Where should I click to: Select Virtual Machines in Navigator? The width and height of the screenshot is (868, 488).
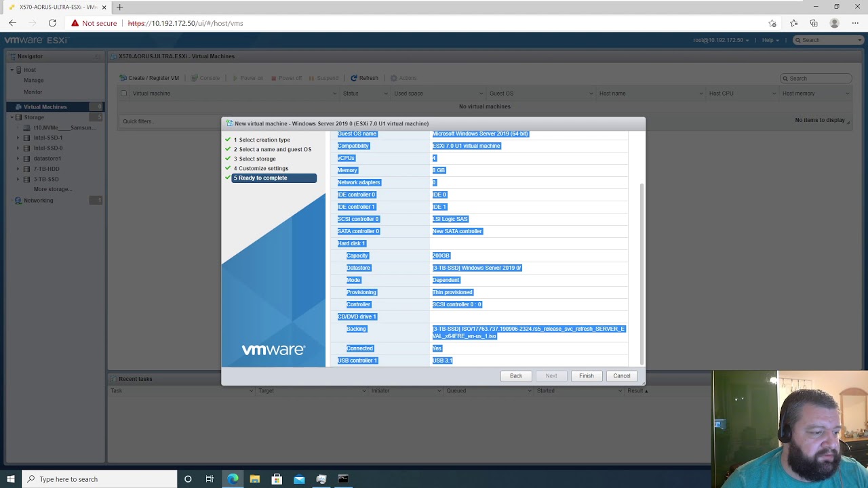click(45, 107)
